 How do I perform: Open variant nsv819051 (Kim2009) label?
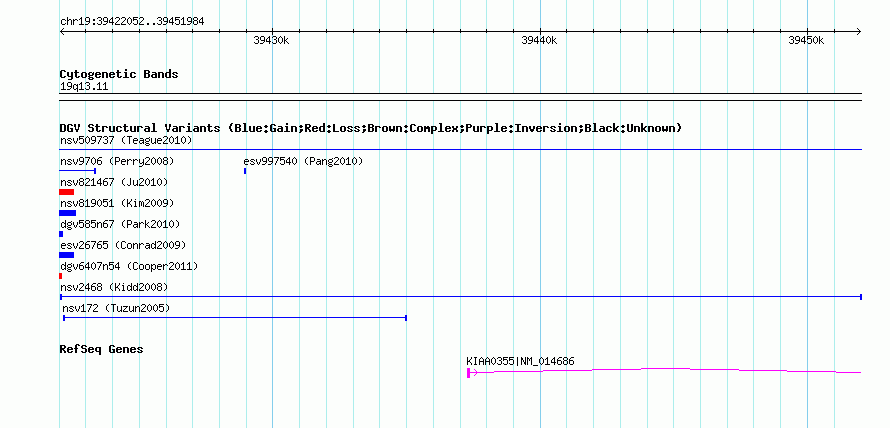(117, 203)
